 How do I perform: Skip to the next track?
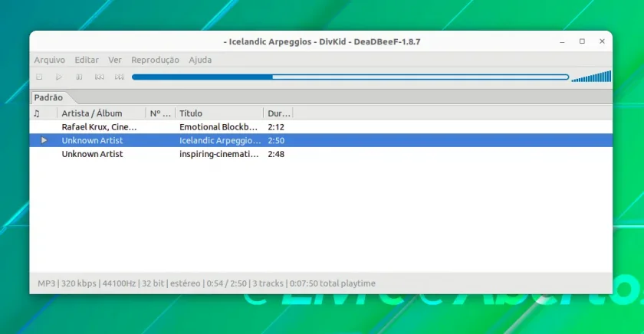(120, 77)
